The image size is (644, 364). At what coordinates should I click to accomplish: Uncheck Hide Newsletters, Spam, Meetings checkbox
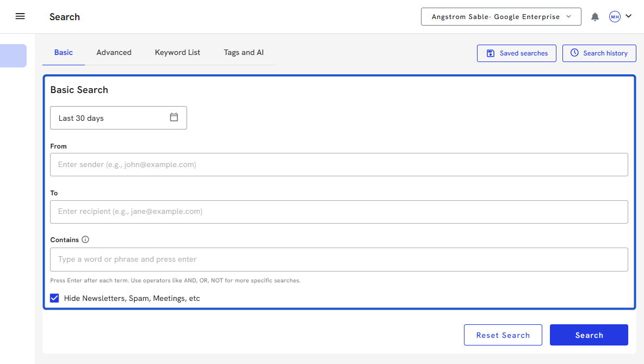tap(54, 298)
